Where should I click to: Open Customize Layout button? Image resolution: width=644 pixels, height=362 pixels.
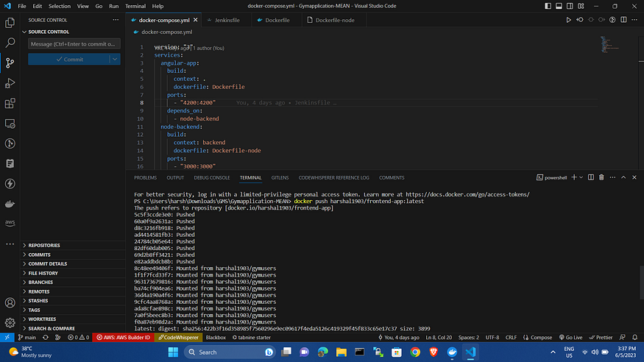(581, 6)
